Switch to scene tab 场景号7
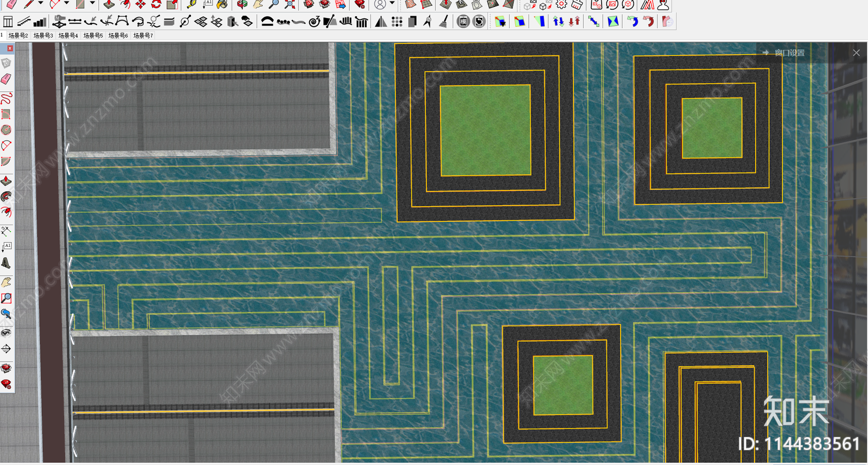This screenshot has width=868, height=465. (143, 35)
